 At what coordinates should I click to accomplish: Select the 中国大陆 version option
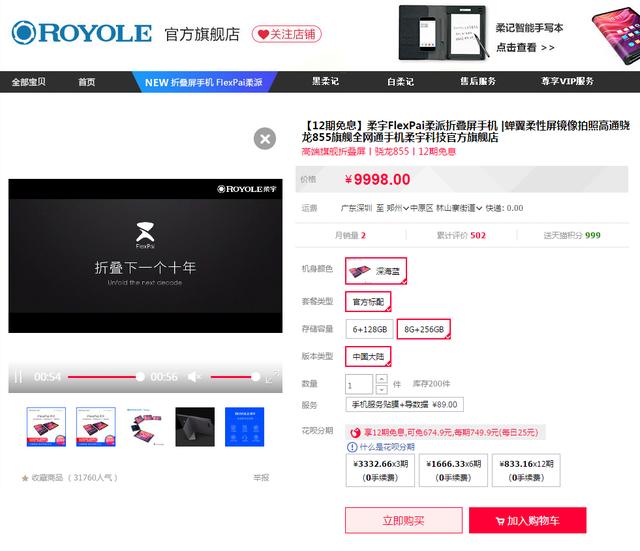[x=368, y=356]
